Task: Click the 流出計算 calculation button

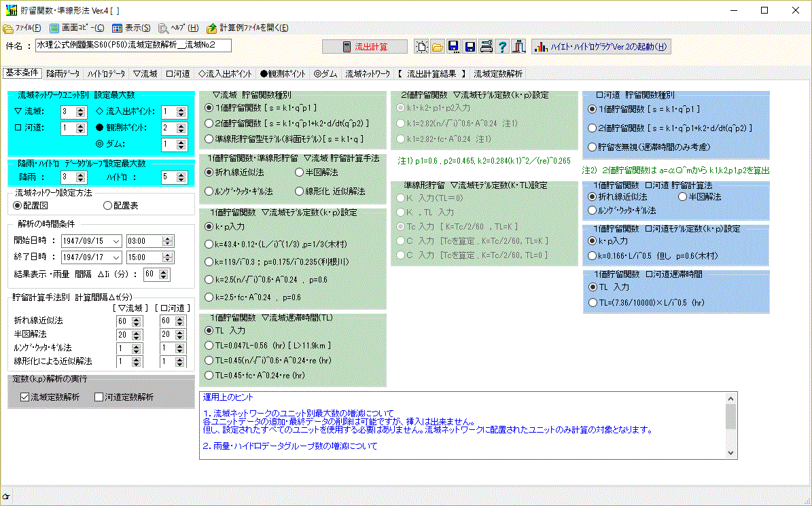Action: click(365, 46)
